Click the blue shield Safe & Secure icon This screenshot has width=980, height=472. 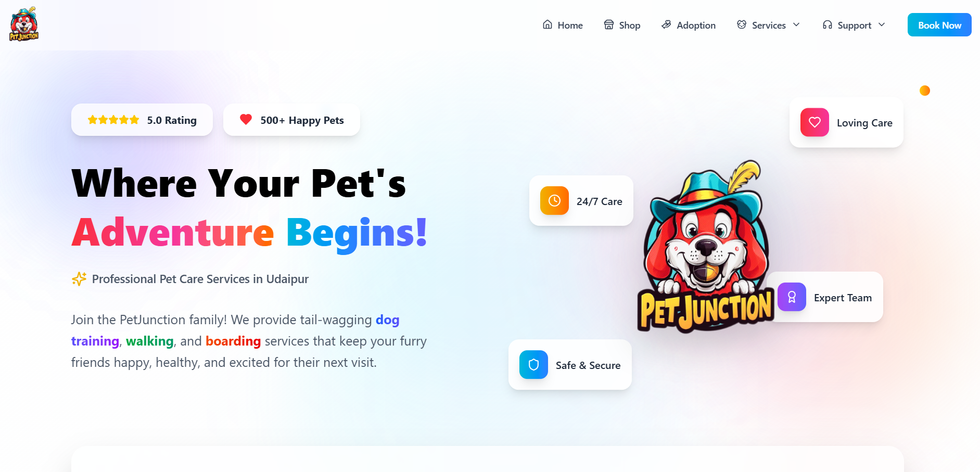[x=533, y=365]
